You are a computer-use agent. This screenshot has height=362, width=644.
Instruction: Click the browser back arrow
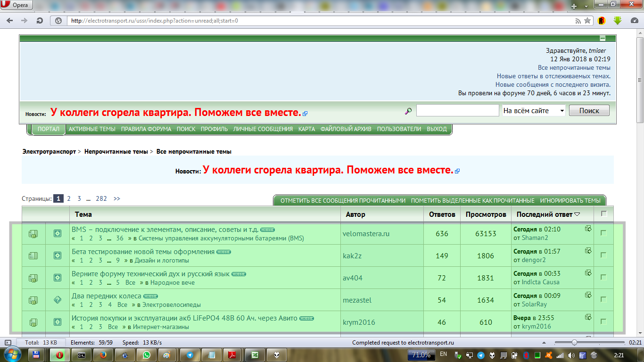(10, 21)
